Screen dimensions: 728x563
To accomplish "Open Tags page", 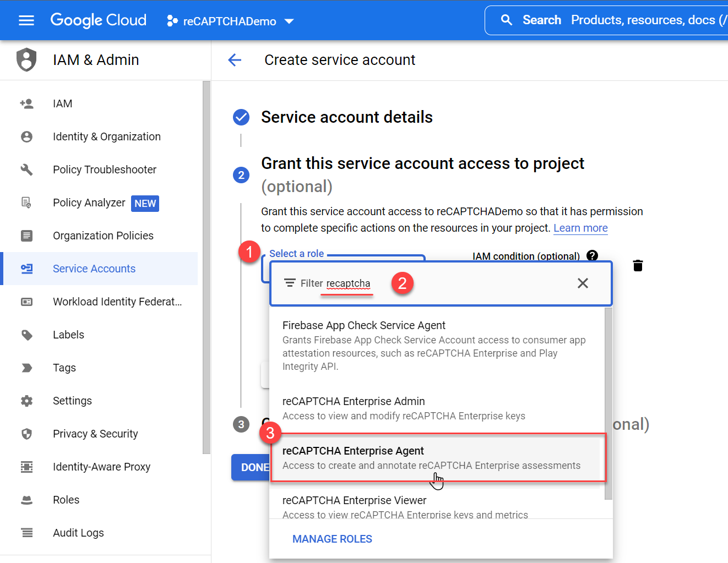I will [x=64, y=368].
